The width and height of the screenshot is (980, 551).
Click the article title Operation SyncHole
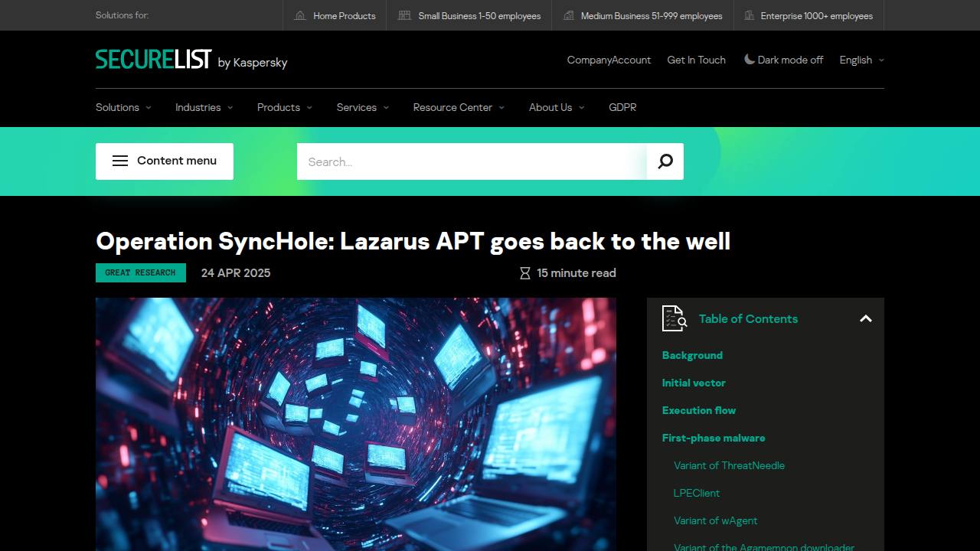point(413,241)
